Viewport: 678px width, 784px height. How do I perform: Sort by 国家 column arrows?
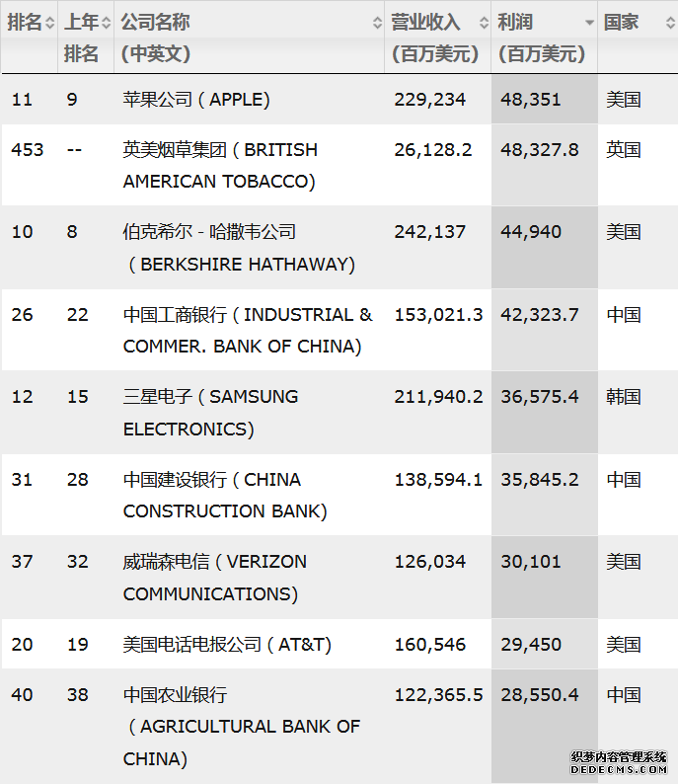click(670, 23)
